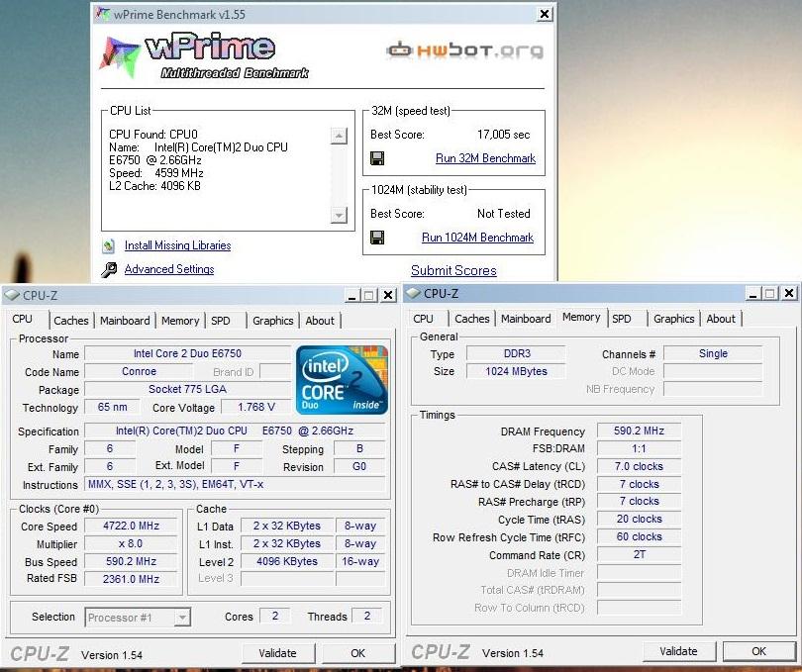This screenshot has height=672, width=802.
Task: Close the right CPU-Z window
Action: [789, 294]
